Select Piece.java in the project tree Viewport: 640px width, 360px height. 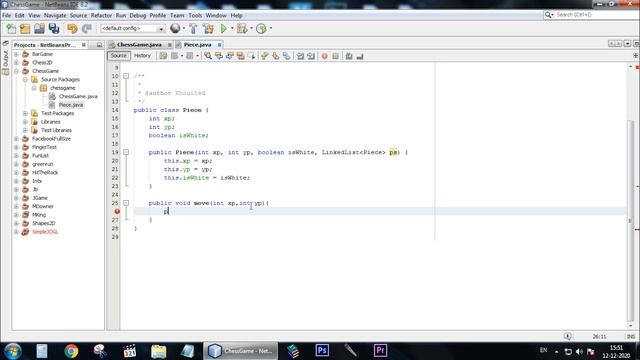point(71,105)
